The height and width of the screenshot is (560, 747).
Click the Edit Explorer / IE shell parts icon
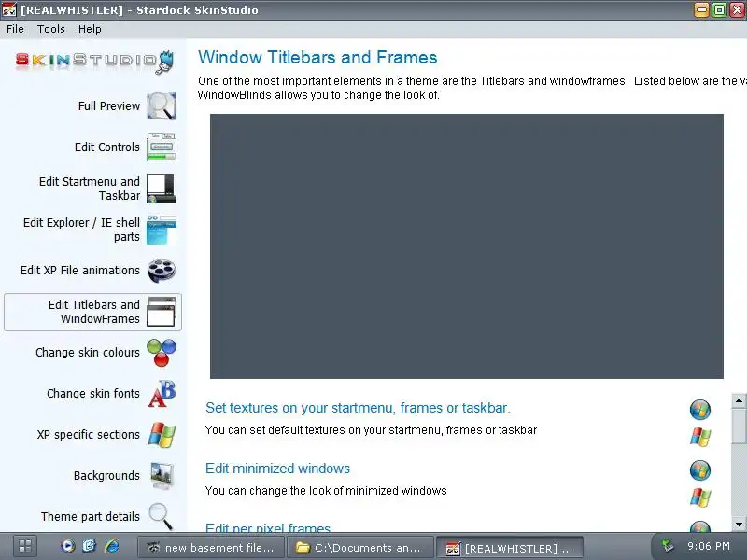coord(162,230)
